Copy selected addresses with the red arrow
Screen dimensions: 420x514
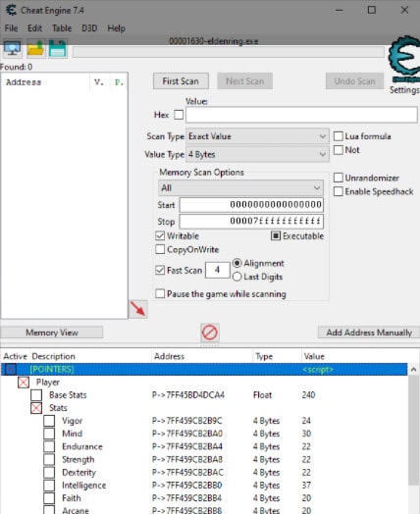pyautogui.click(x=138, y=309)
